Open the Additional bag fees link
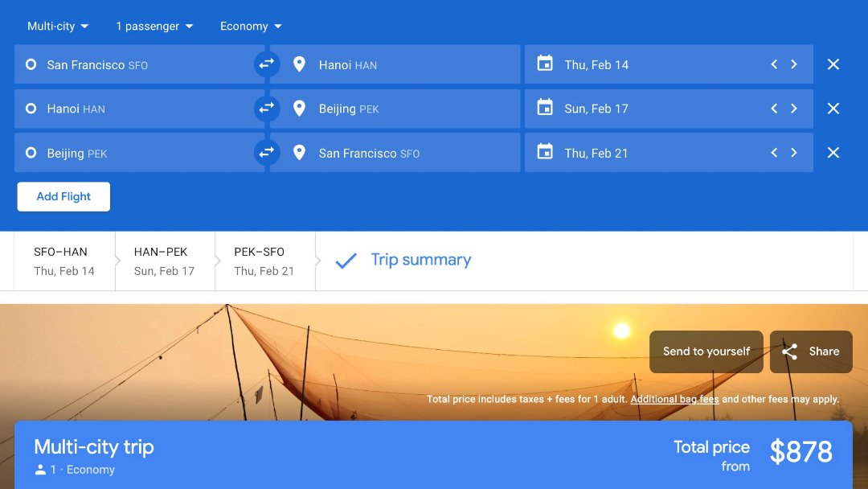The image size is (868, 489). coord(674,399)
